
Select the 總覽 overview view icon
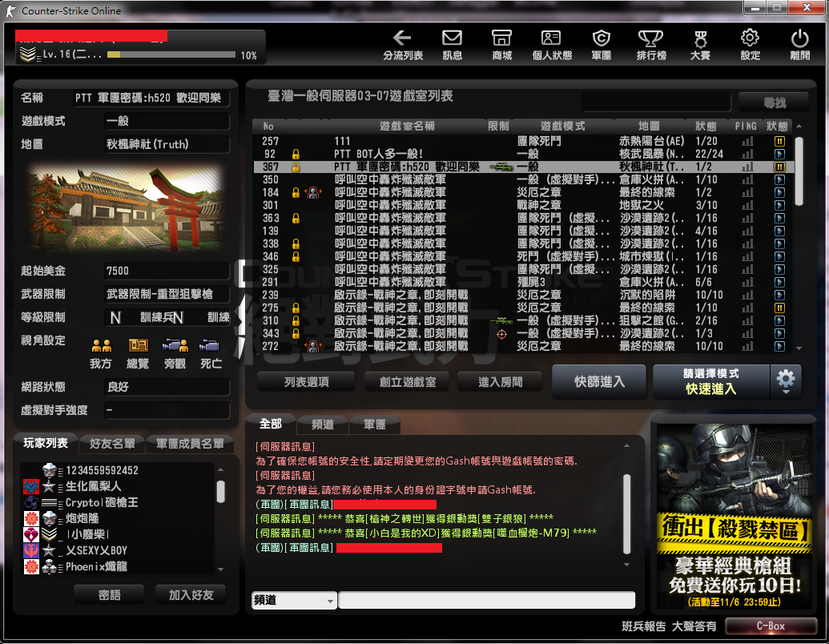pyautogui.click(x=138, y=345)
